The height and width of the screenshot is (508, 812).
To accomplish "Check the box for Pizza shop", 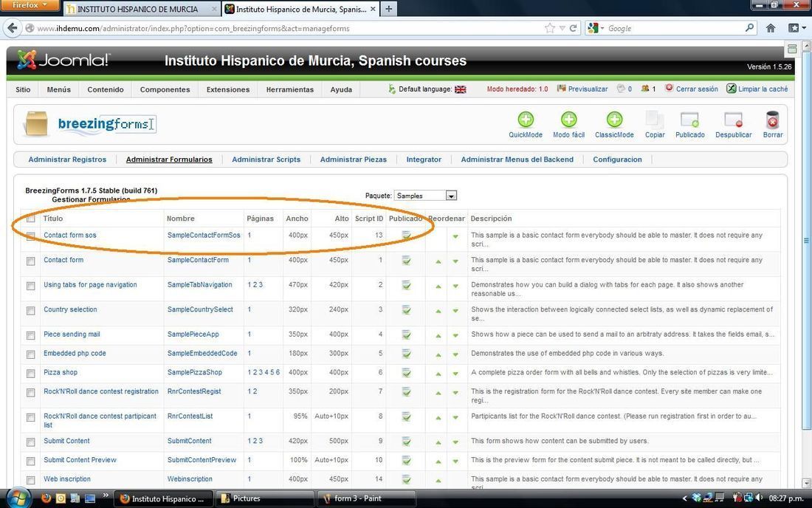I will 31,374.
